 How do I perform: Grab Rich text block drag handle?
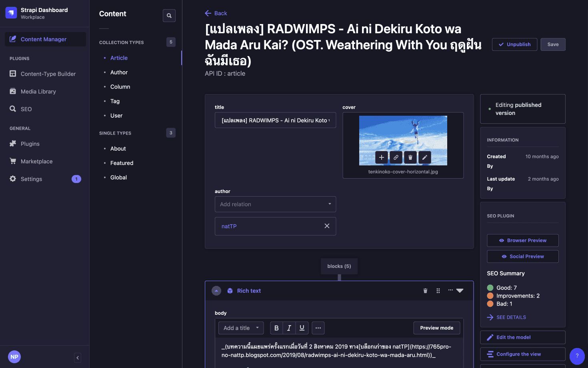point(438,291)
